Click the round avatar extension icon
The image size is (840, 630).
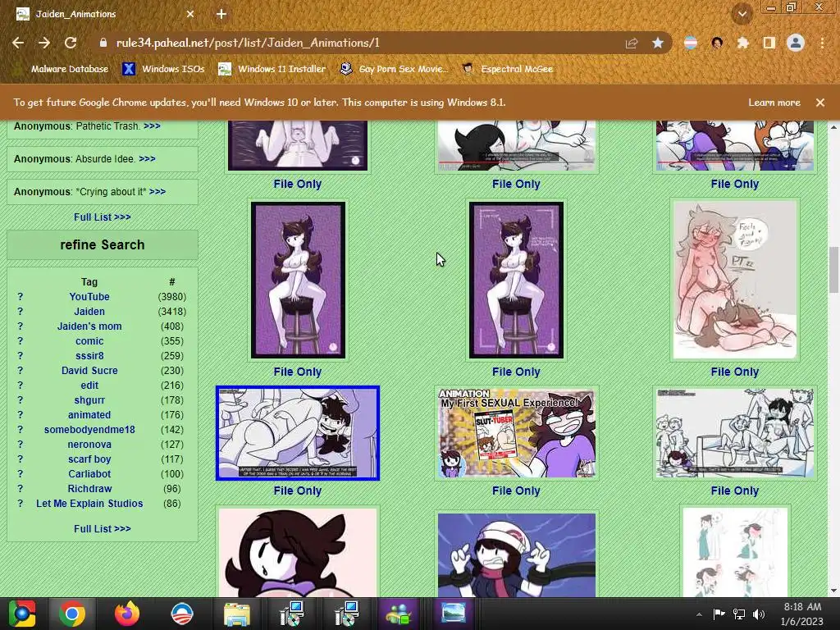pyautogui.click(x=717, y=43)
